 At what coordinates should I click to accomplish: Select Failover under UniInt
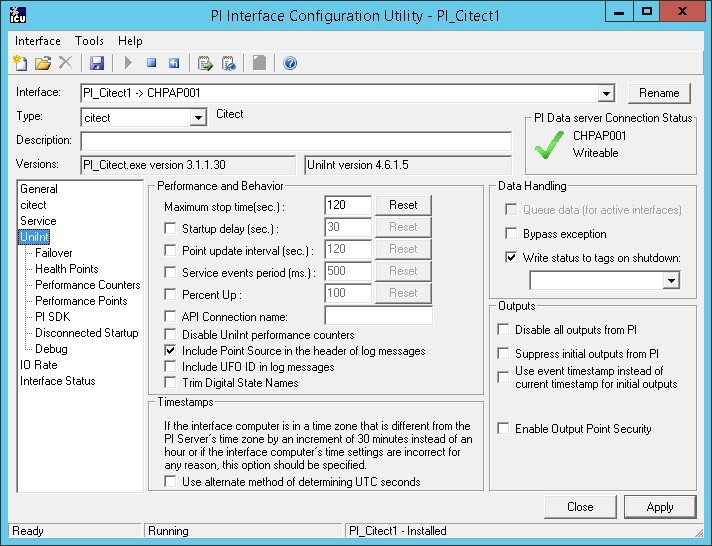tap(54, 253)
